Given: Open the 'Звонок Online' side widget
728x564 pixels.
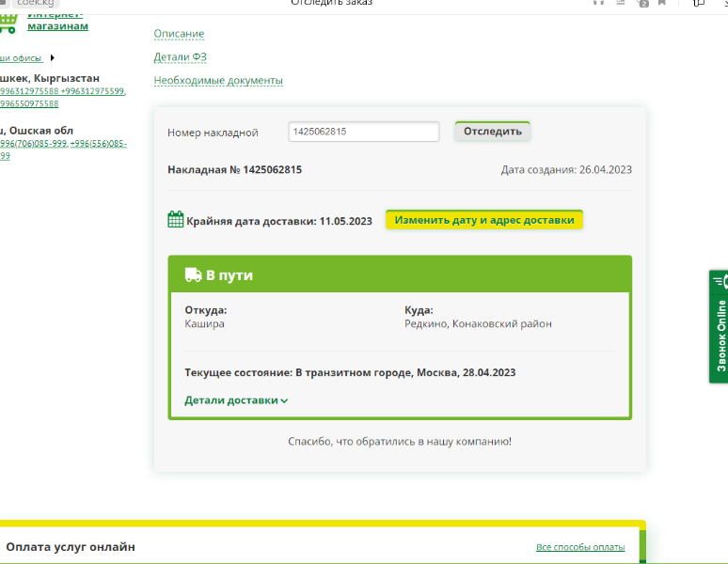Looking at the screenshot, I should point(720,329).
